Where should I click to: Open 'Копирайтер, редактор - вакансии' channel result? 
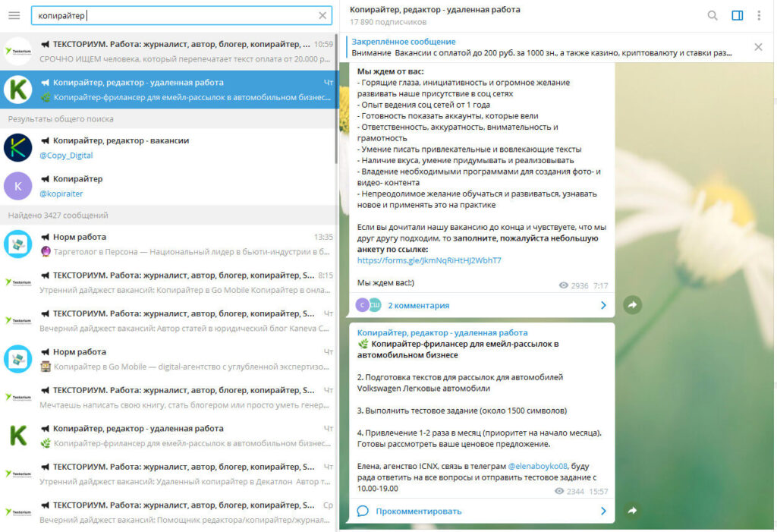click(x=167, y=147)
